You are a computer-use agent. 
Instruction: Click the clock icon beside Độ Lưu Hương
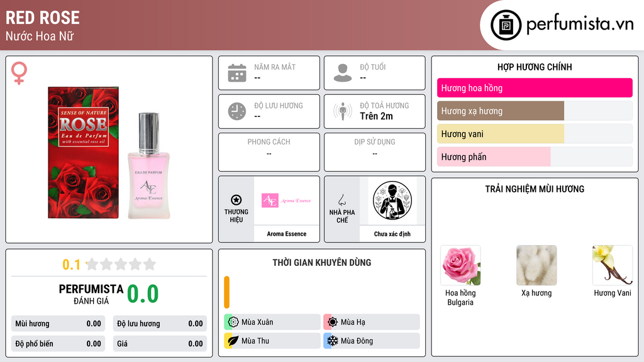coord(237,111)
